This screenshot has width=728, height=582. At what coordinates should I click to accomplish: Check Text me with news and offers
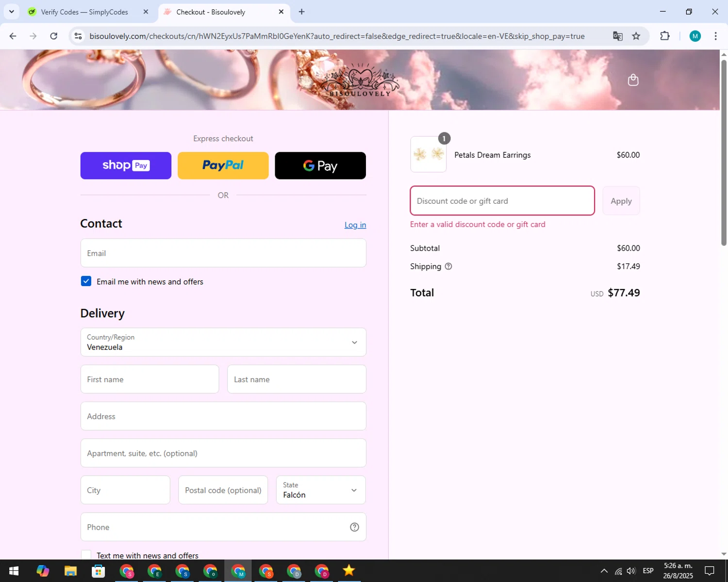click(x=86, y=555)
